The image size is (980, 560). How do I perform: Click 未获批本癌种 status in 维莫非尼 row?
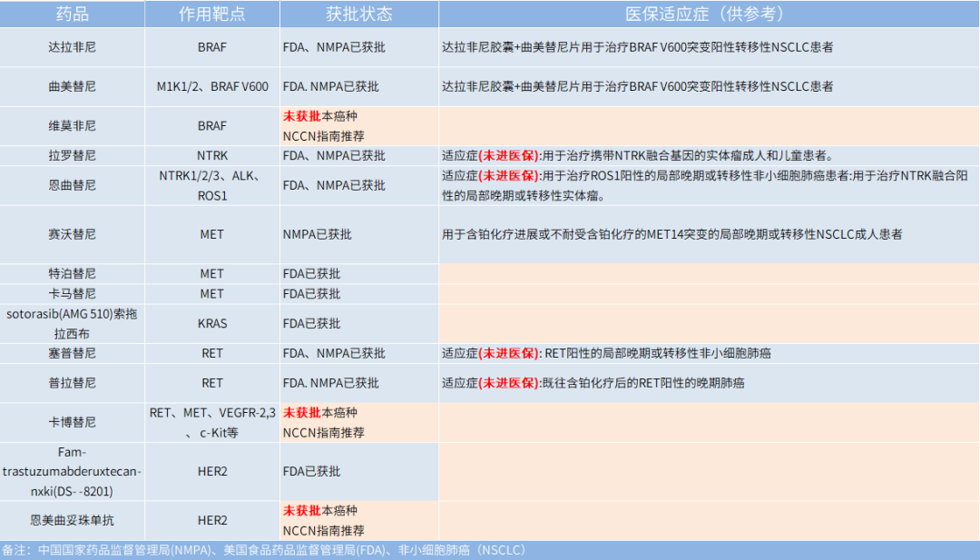[323, 125]
